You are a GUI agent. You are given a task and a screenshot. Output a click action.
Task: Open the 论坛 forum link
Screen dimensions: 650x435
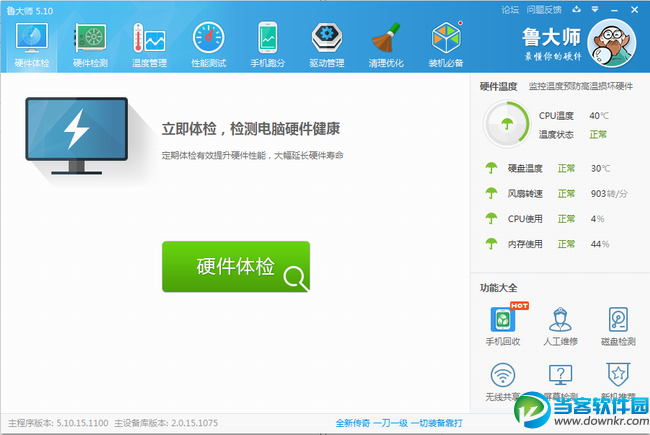[510, 10]
